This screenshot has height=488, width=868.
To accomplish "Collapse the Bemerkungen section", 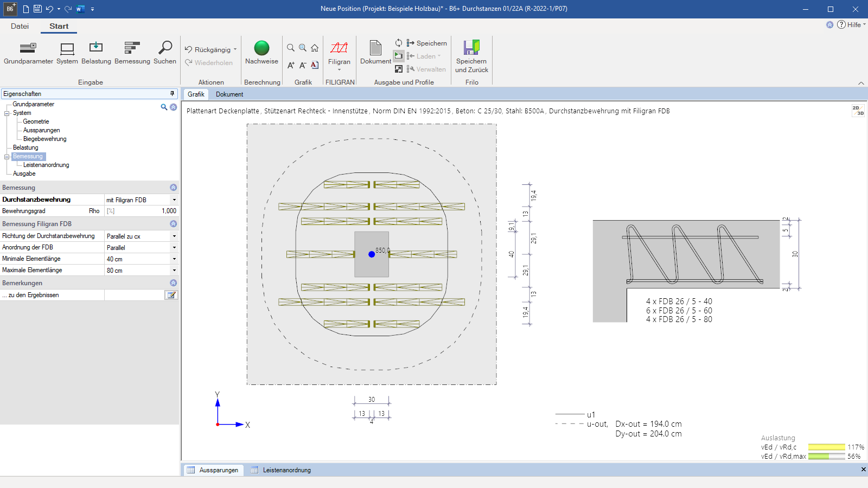I will pyautogui.click(x=174, y=283).
